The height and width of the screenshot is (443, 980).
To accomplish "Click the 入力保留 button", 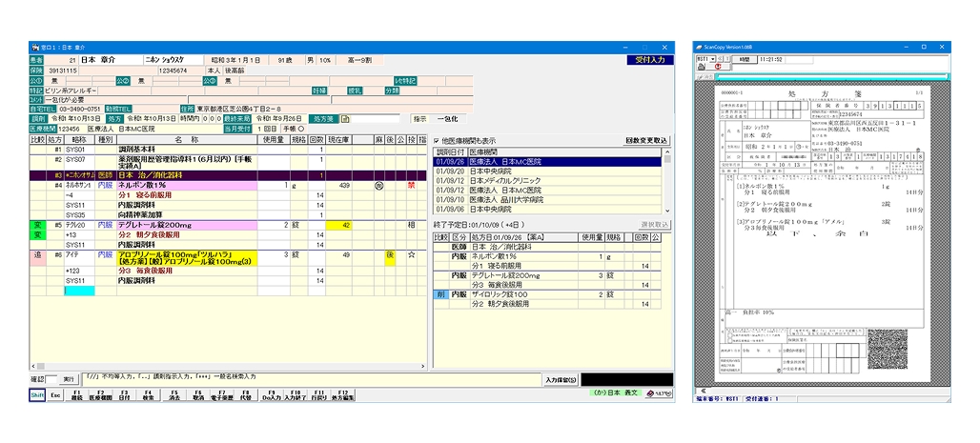I will pos(561,379).
